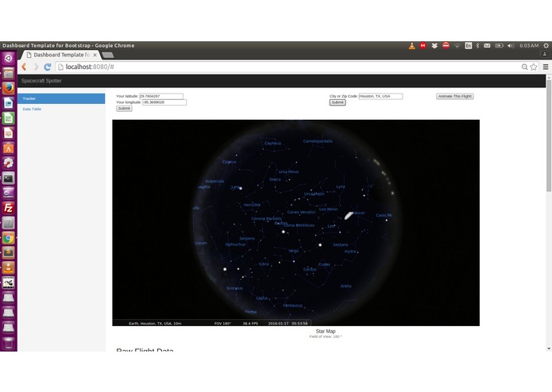Focus the localhost:8080 address bar
The image size is (552, 392).
click(288, 67)
